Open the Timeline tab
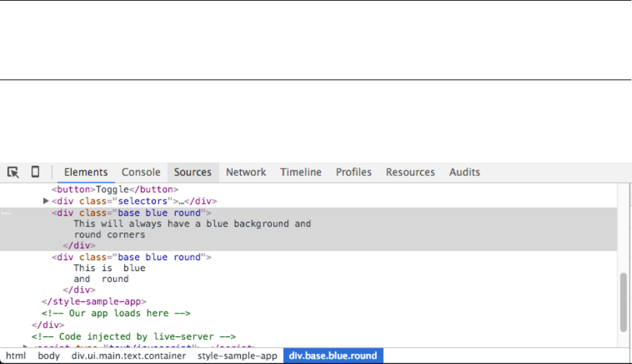Screen dimensions: 632x364 point(301,173)
